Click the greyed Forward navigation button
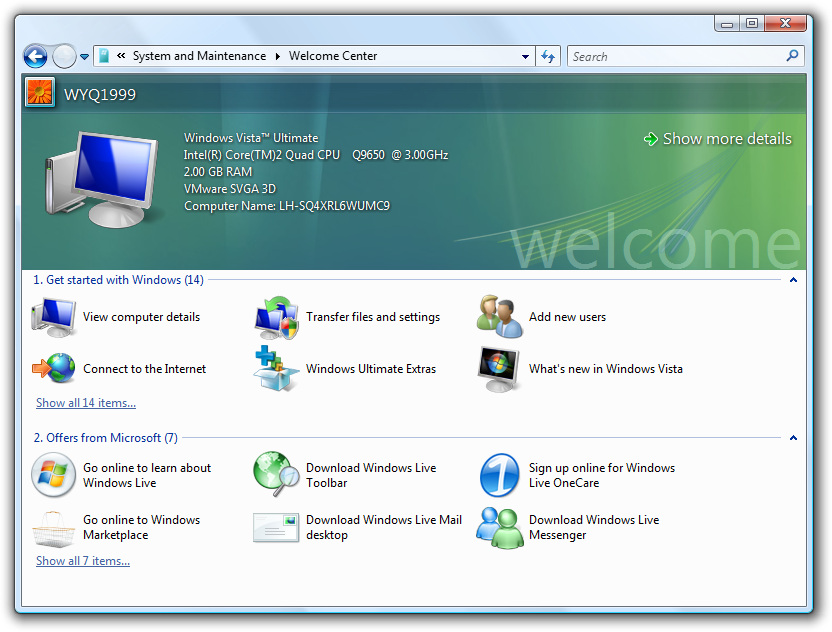This screenshot has width=832, height=632. (x=64, y=56)
